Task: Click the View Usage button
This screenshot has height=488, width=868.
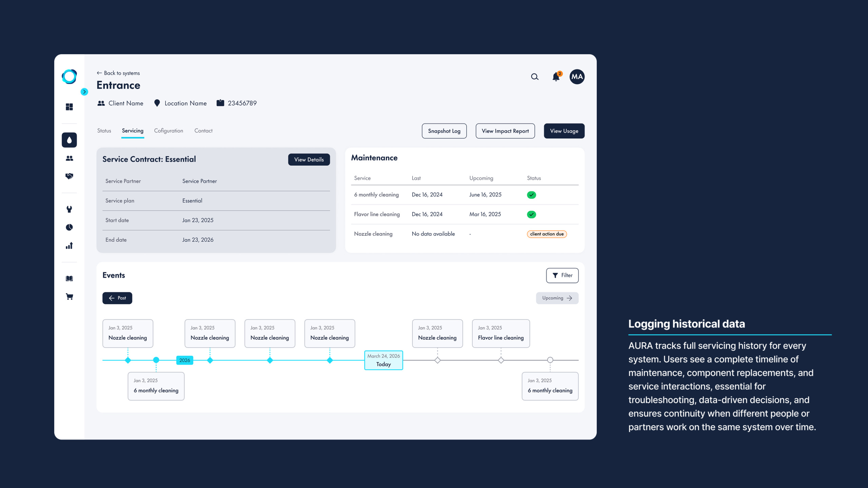Action: click(x=564, y=131)
